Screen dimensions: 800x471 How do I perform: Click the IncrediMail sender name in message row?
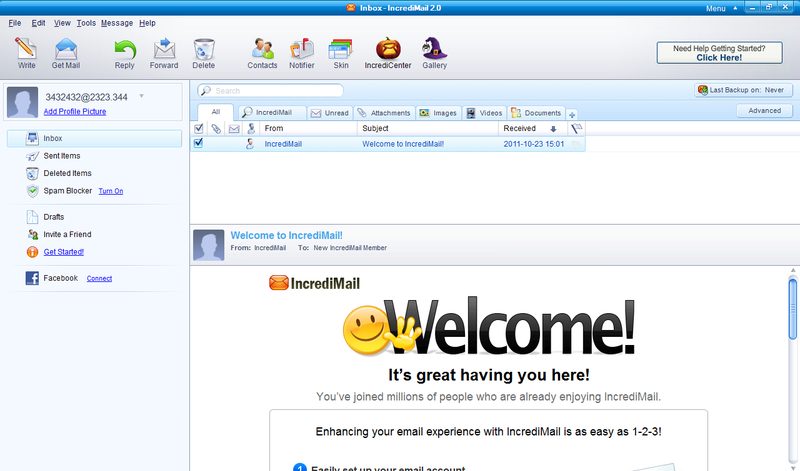pos(283,144)
